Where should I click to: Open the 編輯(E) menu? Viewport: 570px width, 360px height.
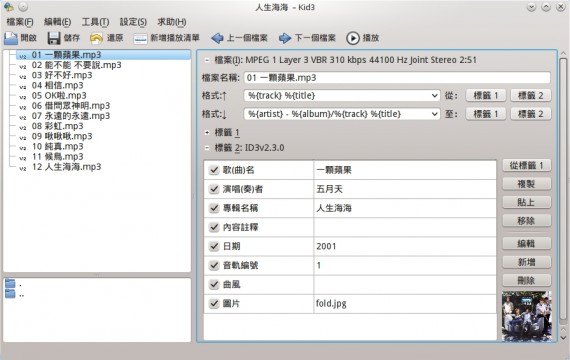point(57,22)
